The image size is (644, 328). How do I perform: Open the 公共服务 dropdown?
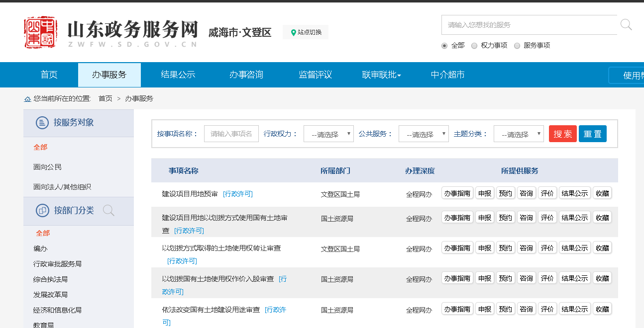424,134
